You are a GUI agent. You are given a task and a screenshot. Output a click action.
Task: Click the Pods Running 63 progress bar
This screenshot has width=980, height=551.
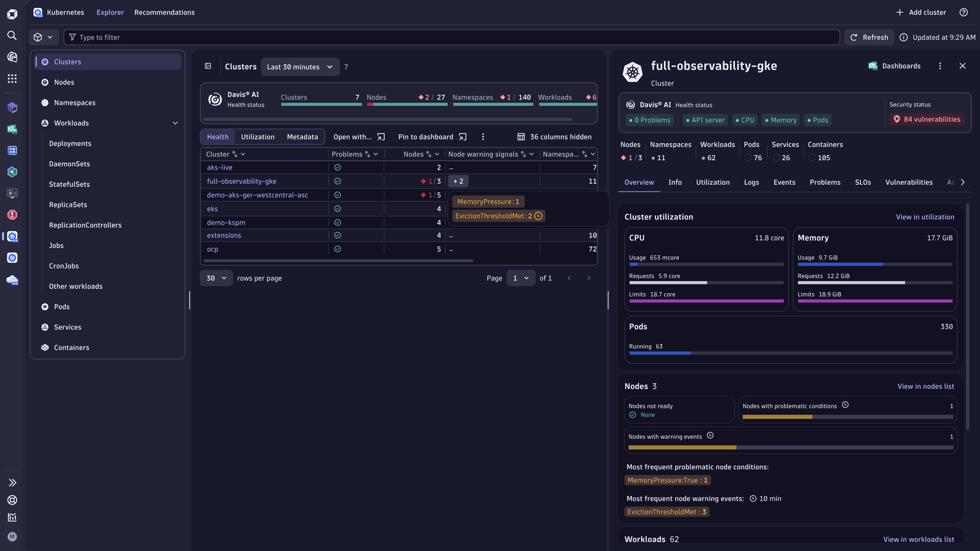coord(791,353)
